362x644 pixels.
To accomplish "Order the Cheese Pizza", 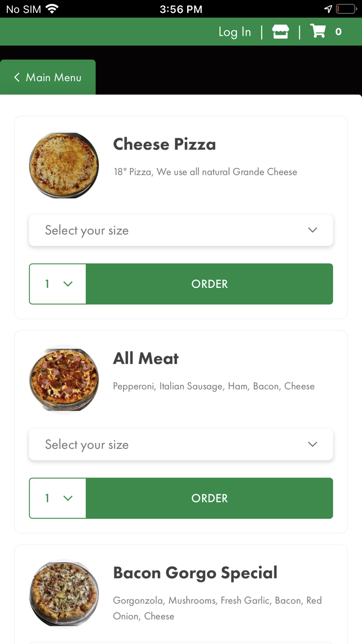I will point(209,284).
